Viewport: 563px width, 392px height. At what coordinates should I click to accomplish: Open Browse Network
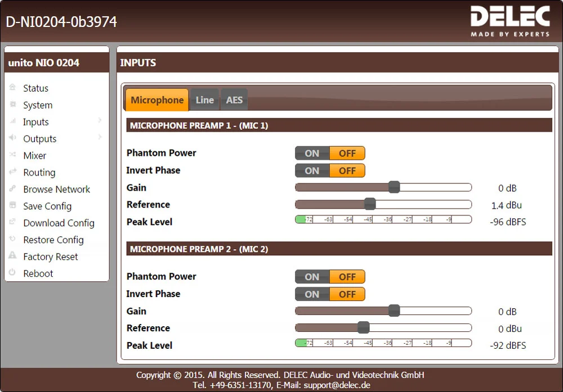(x=56, y=190)
